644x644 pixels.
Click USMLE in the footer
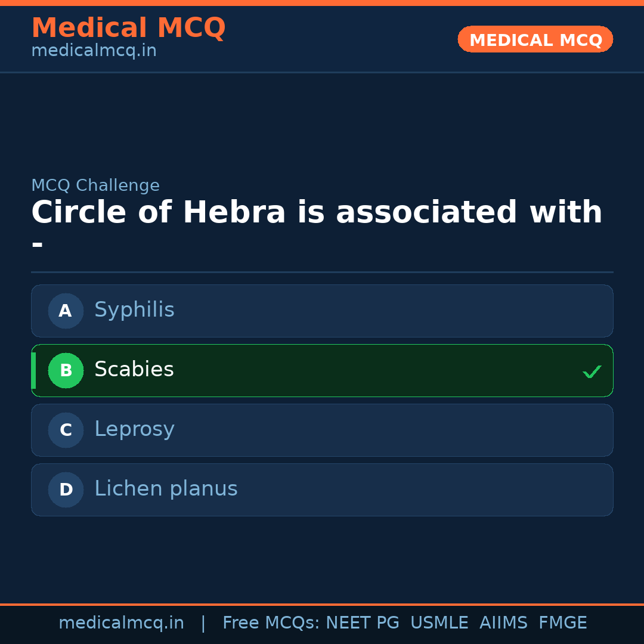pyautogui.click(x=439, y=623)
